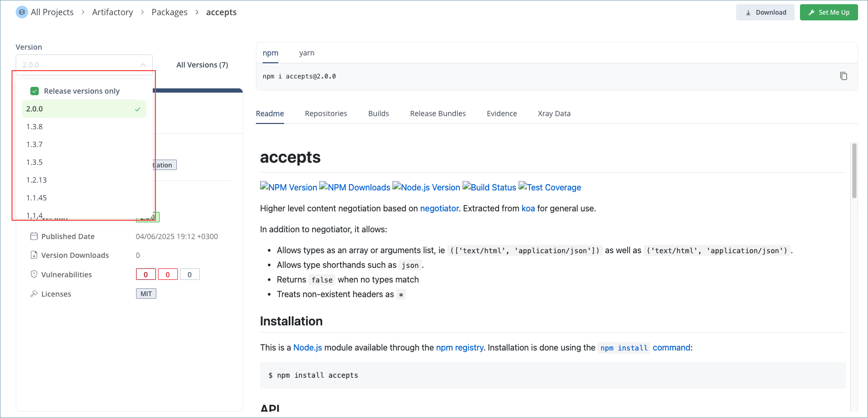Open the koa link
The width and height of the screenshot is (868, 418).
(x=528, y=208)
